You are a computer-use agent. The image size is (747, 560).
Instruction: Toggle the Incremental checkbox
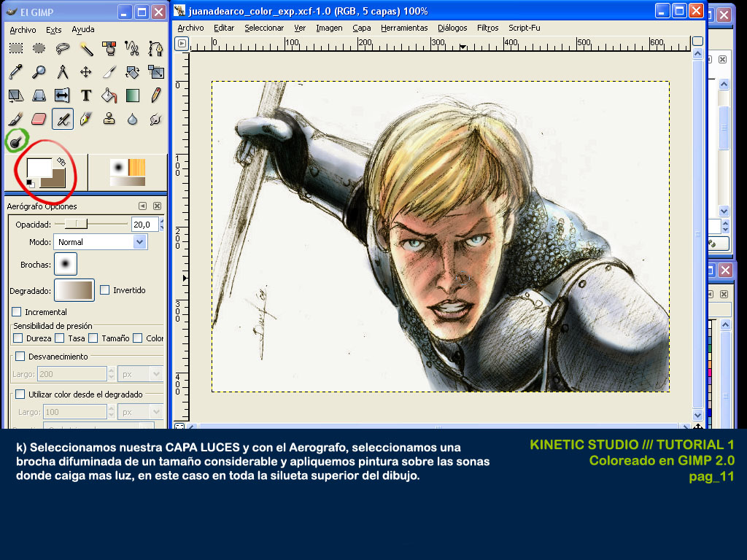(x=17, y=312)
